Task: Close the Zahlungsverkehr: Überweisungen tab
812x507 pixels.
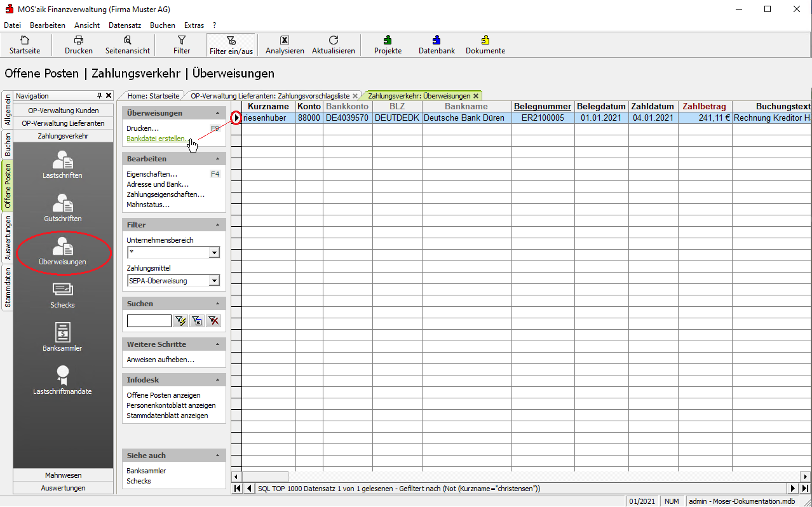Action: pyautogui.click(x=476, y=96)
